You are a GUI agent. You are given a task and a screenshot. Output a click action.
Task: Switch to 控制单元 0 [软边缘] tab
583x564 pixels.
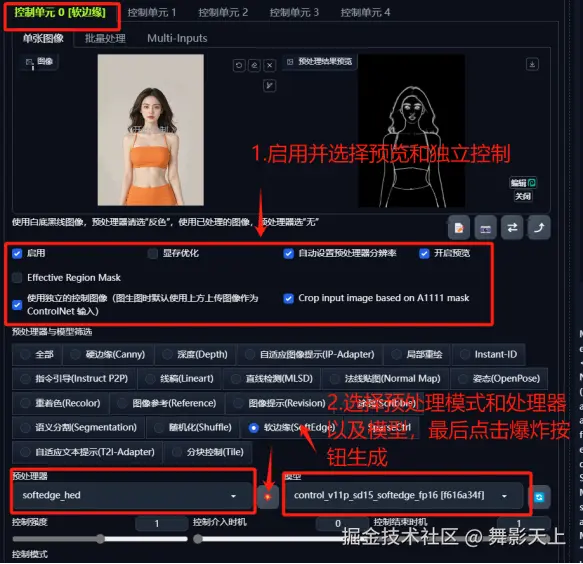click(x=60, y=13)
